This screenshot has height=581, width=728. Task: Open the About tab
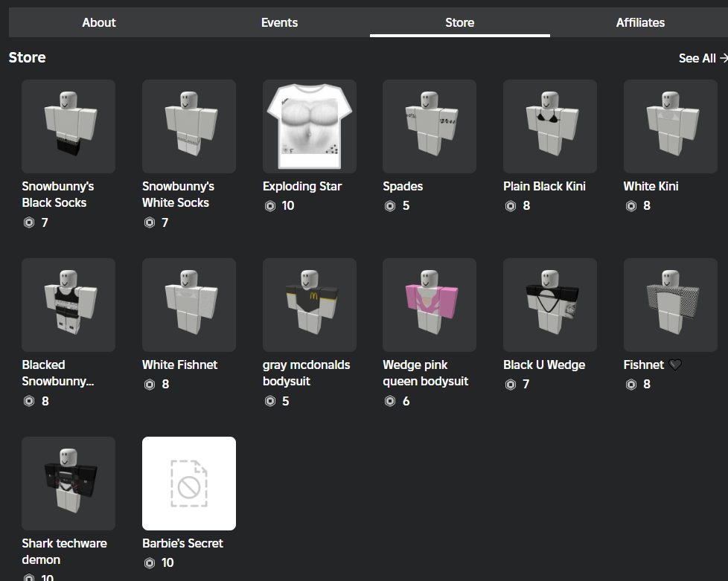(99, 22)
